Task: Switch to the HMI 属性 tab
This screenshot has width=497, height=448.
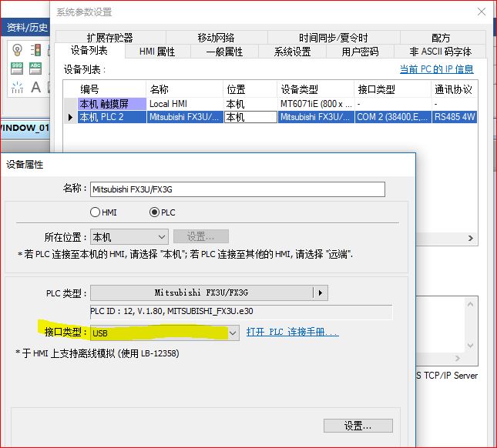Action: (157, 52)
